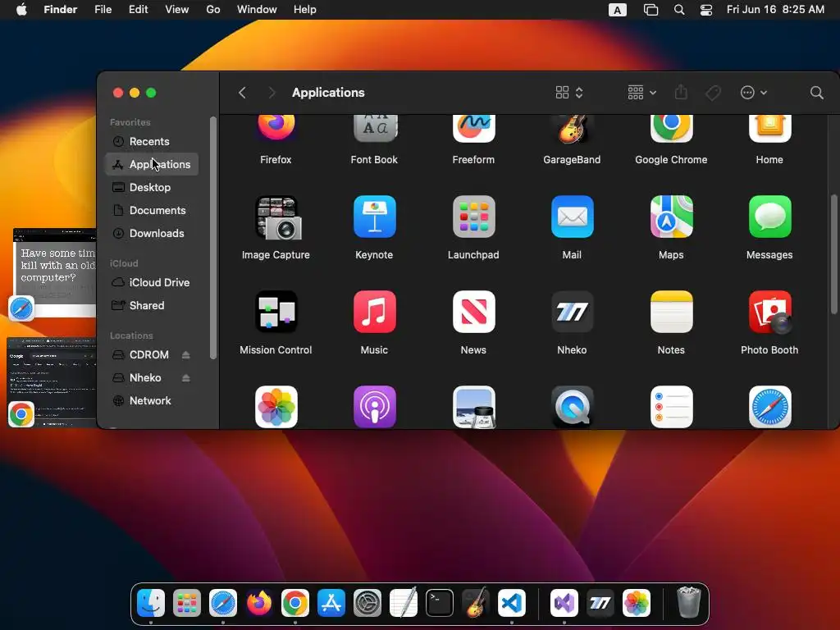840x630 pixels.
Task: Open the View menu
Action: pyautogui.click(x=177, y=10)
